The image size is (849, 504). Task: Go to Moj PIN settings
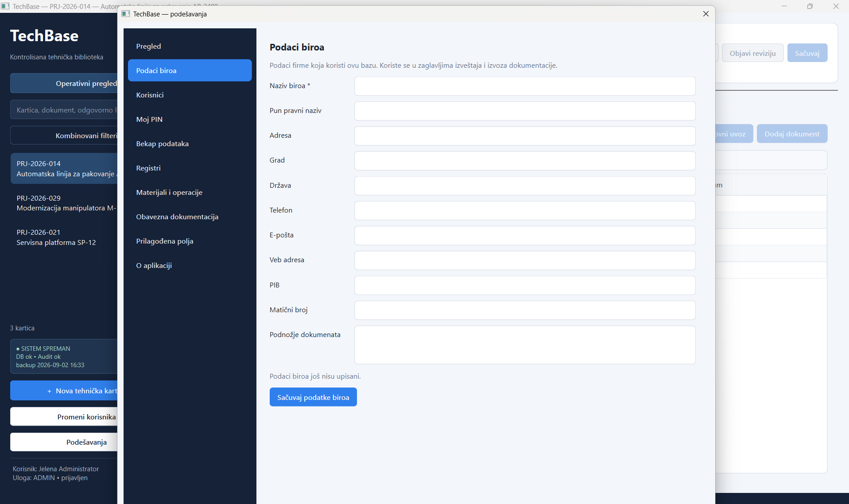coord(190,119)
